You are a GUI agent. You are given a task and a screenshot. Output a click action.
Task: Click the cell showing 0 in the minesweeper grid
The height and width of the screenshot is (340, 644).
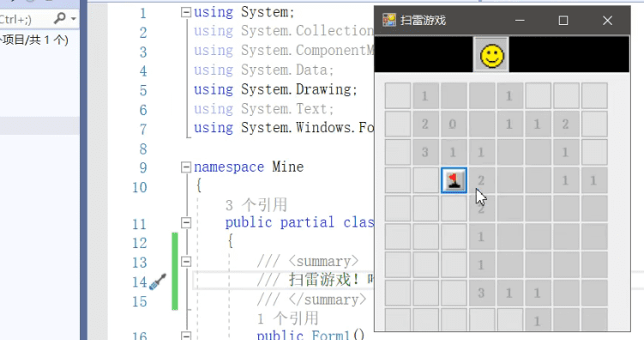pos(454,124)
